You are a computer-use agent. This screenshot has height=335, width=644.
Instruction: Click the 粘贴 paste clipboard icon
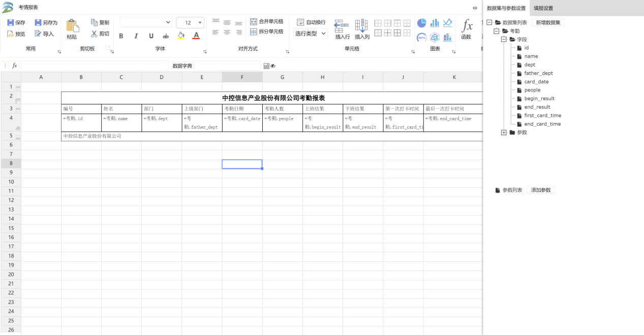pos(72,26)
